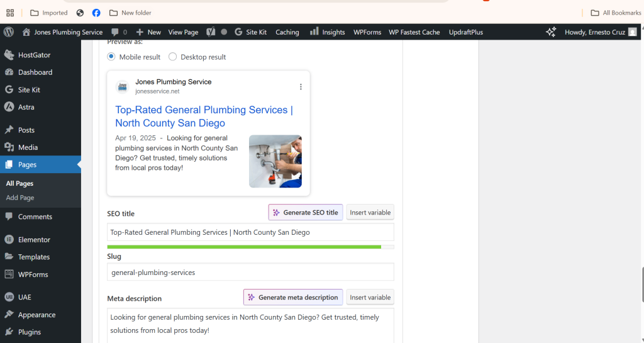Select the Desktop result radio button
The image size is (644, 343).
[173, 57]
